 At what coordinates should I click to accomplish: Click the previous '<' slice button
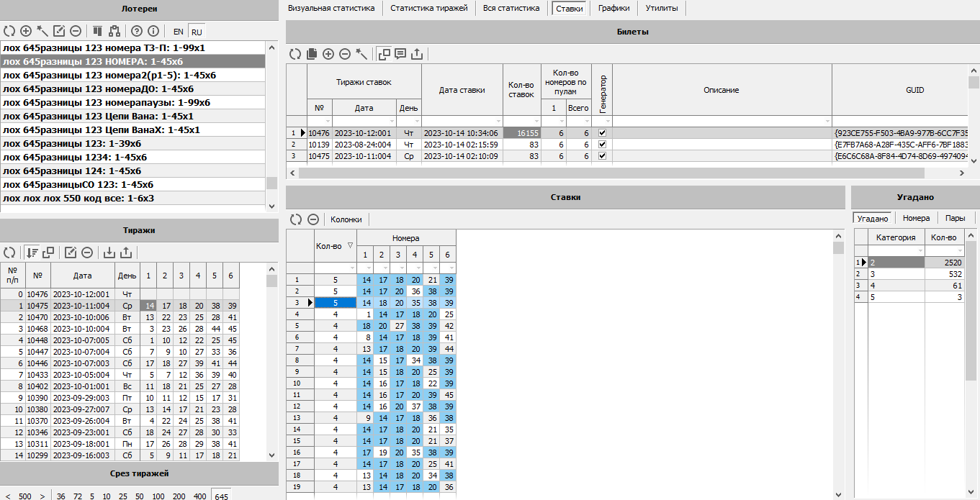click(x=8, y=496)
